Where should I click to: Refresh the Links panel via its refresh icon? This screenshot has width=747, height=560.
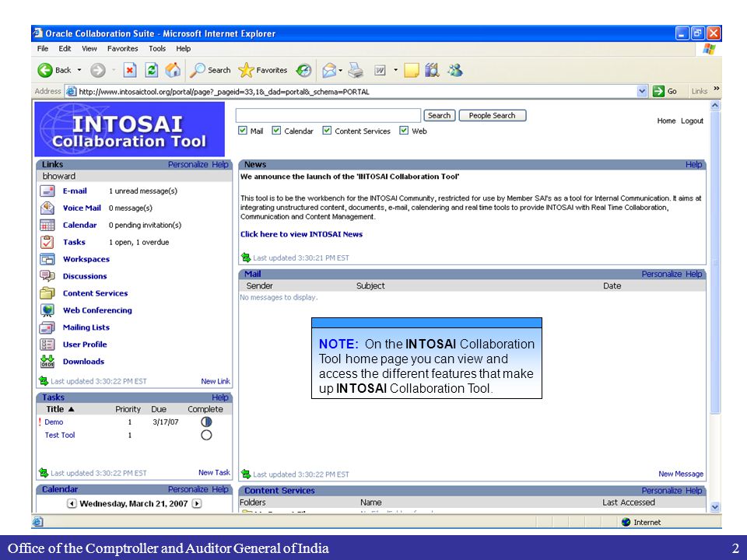[44, 381]
